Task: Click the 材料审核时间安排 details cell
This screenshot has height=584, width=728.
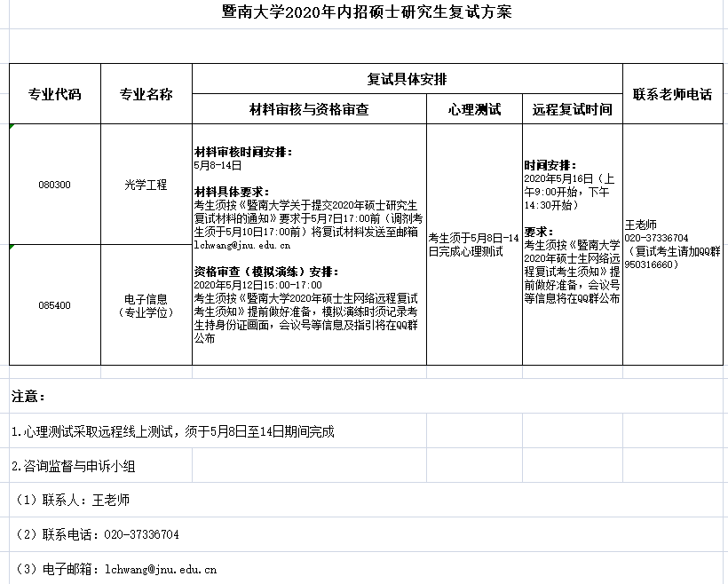Action: (x=309, y=244)
